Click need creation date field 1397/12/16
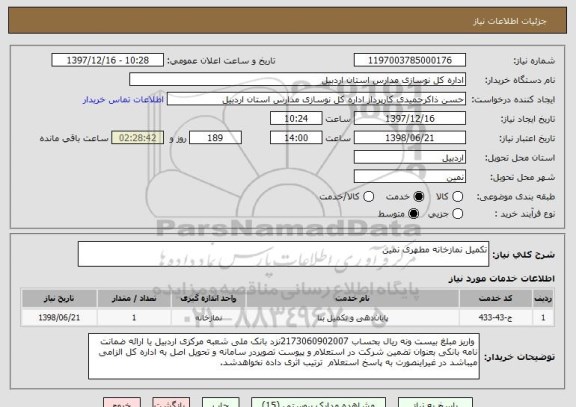The width and height of the screenshot is (576, 407). [410, 118]
